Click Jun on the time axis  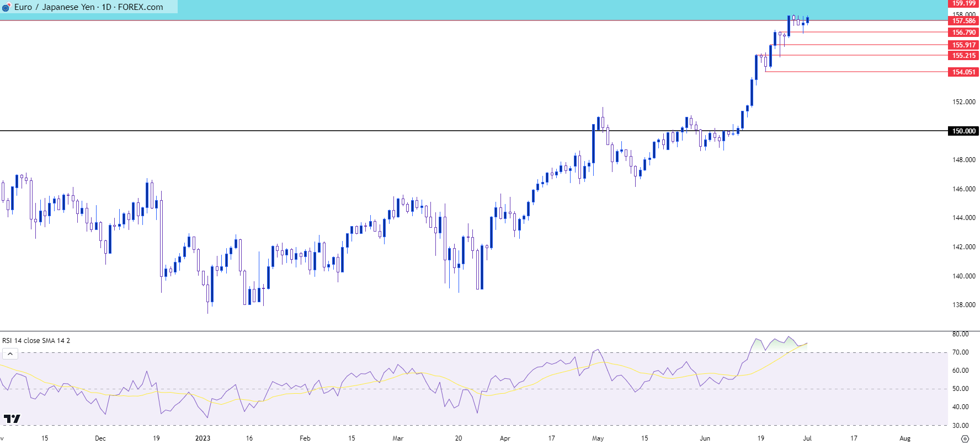click(705, 438)
